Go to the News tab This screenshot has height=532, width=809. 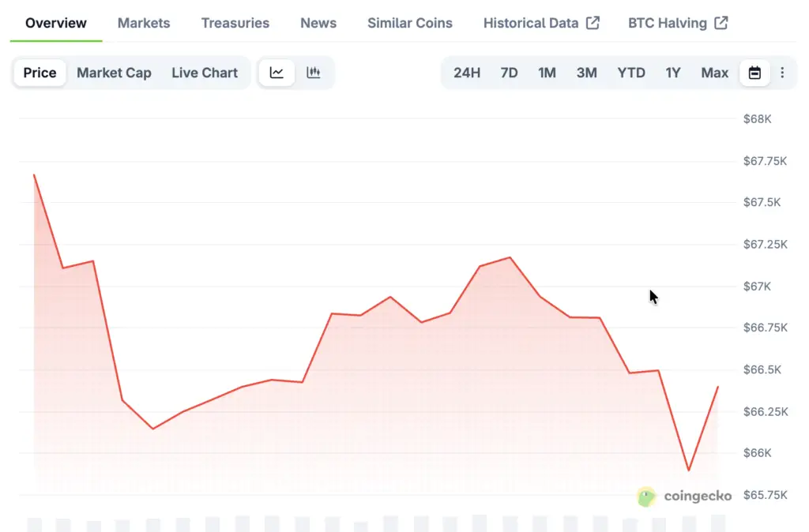coord(318,23)
